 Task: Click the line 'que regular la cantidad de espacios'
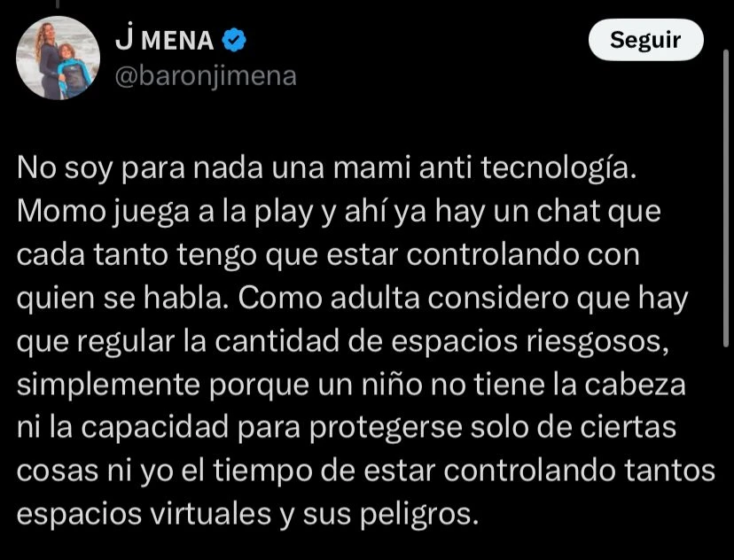[x=268, y=342]
